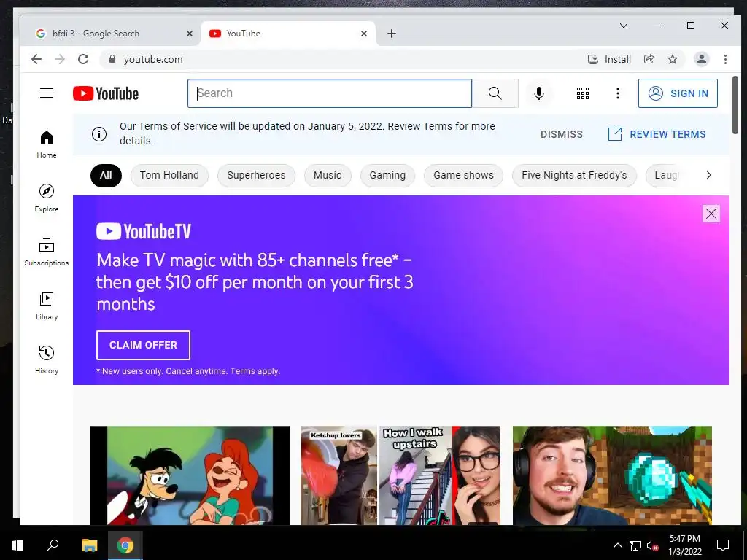The height and width of the screenshot is (560, 747).
Task: Show more category chips with arrow
Action: 708,175
